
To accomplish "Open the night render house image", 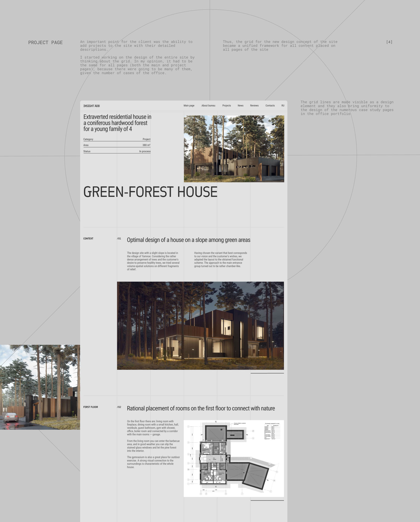I will pyautogui.click(x=200, y=325).
